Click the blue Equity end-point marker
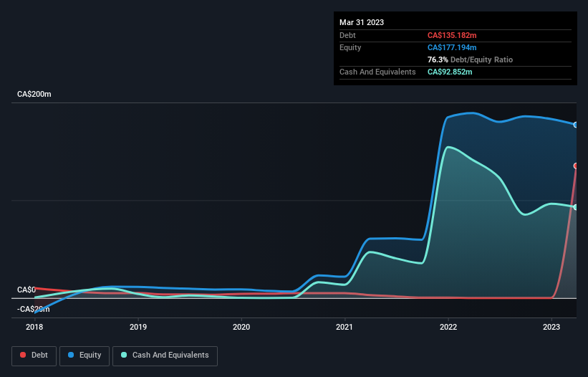 pyautogui.click(x=576, y=125)
